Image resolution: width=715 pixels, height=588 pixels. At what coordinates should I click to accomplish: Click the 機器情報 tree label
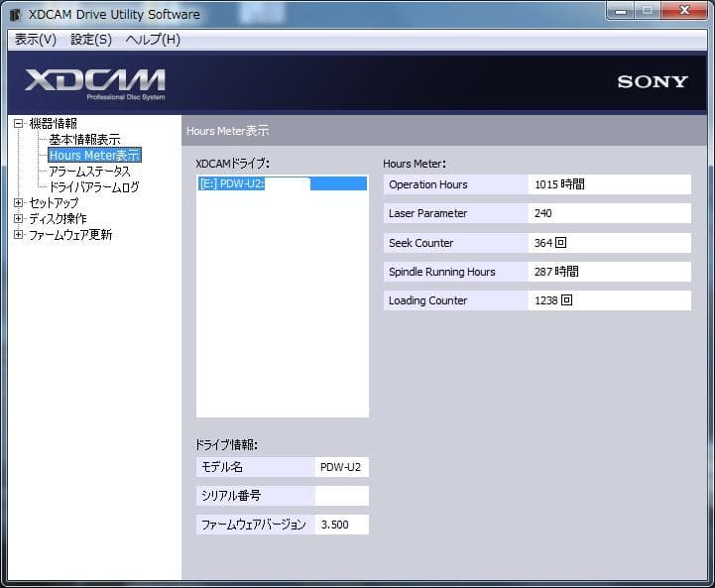[x=53, y=124]
